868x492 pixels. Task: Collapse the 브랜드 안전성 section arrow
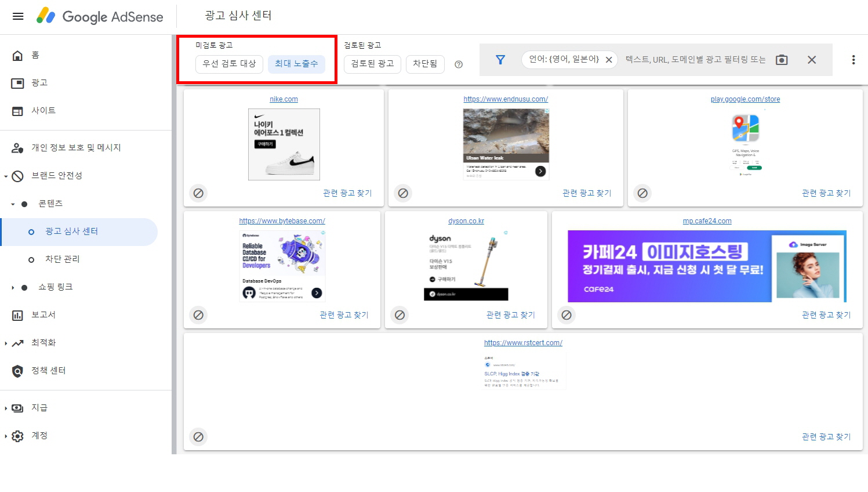click(6, 176)
